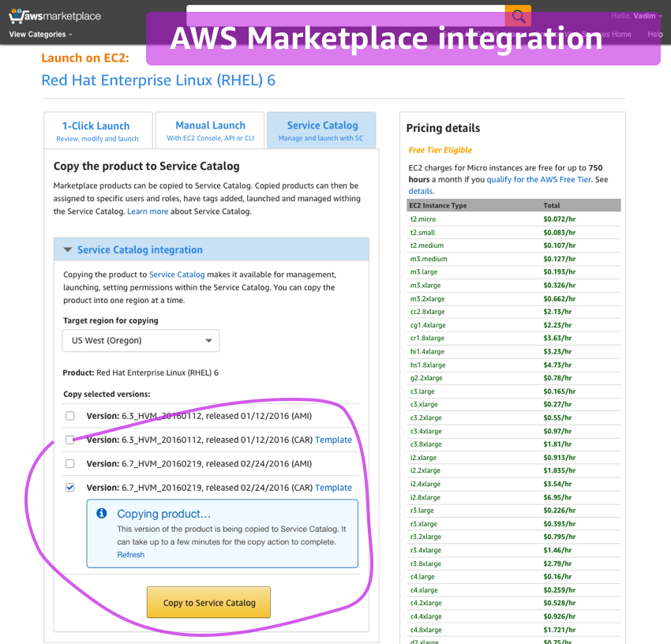Open the View Categories dropdown
This screenshot has height=644, width=671.
(x=40, y=34)
